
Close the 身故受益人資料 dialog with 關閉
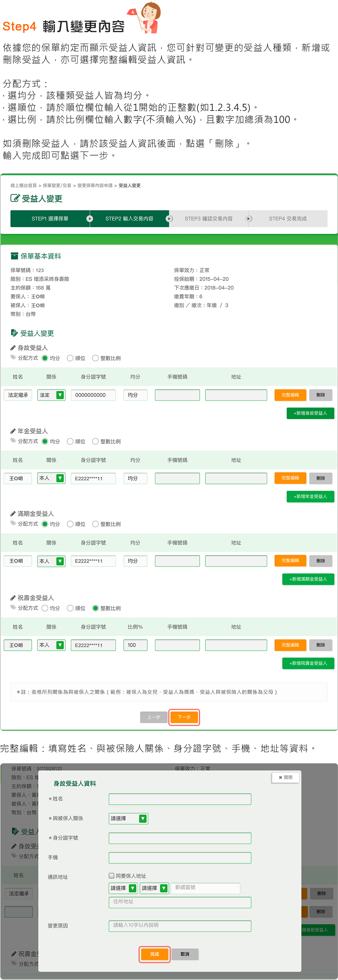point(286,777)
